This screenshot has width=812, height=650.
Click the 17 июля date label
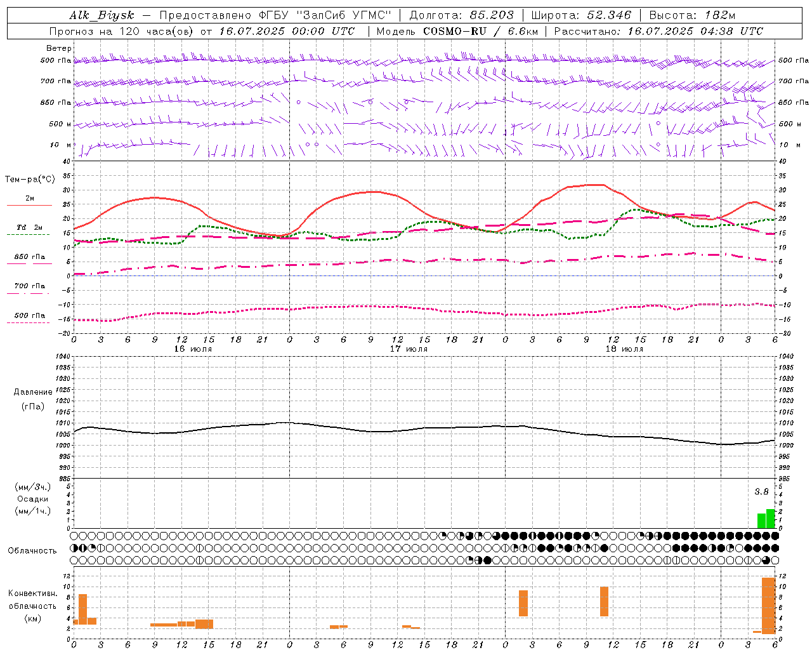click(409, 349)
